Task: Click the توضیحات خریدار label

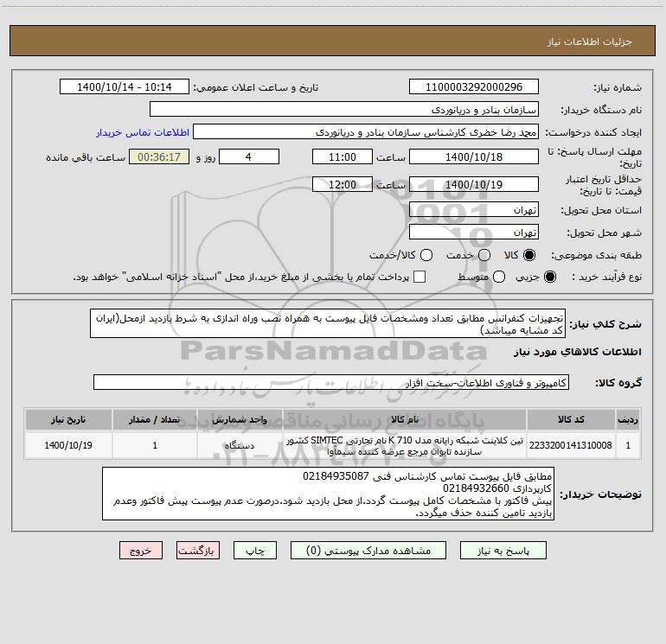Action: coord(600,494)
